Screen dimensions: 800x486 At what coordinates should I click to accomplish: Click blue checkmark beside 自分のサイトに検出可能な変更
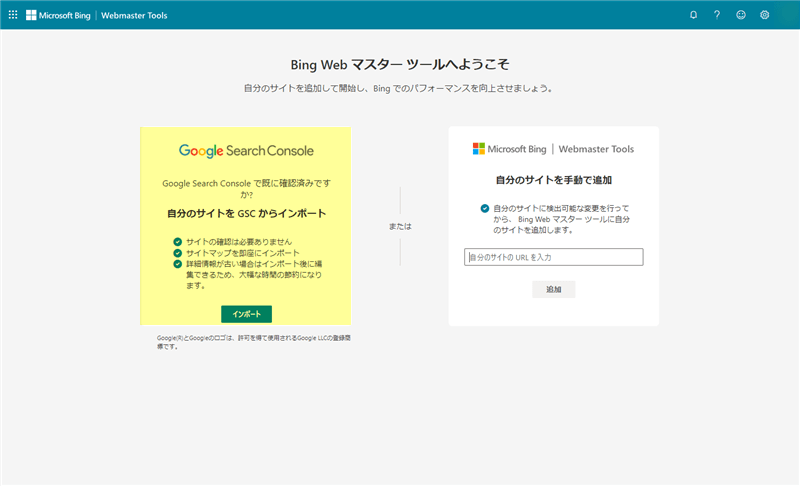tap(485, 208)
